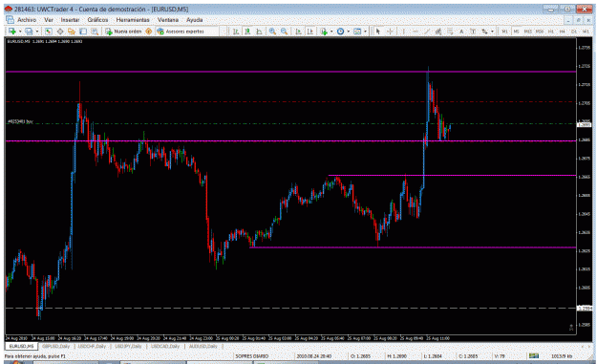Expand the Profiles dropdown arrow

(x=37, y=32)
